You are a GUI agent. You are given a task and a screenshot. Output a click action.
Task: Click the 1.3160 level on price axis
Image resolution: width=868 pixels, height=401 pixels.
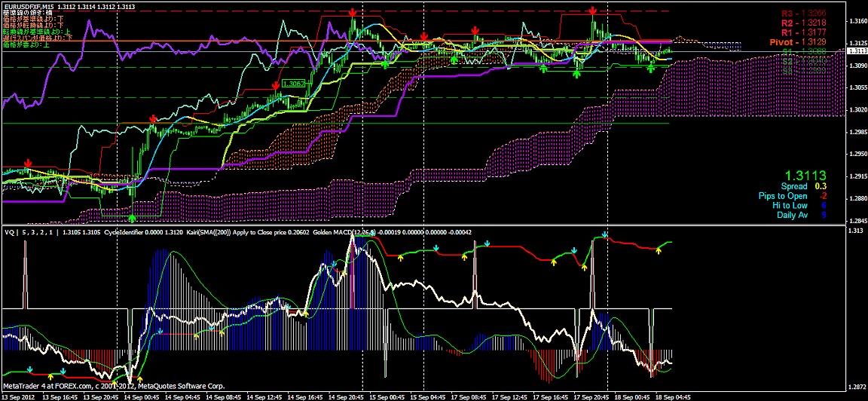click(855, 20)
